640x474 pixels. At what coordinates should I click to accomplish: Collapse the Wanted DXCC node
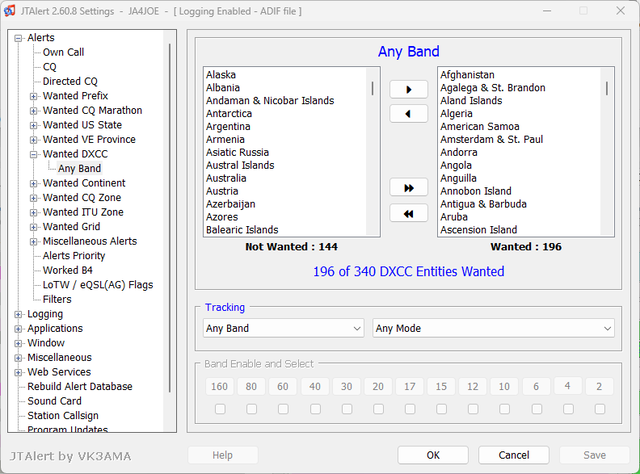coord(33,154)
